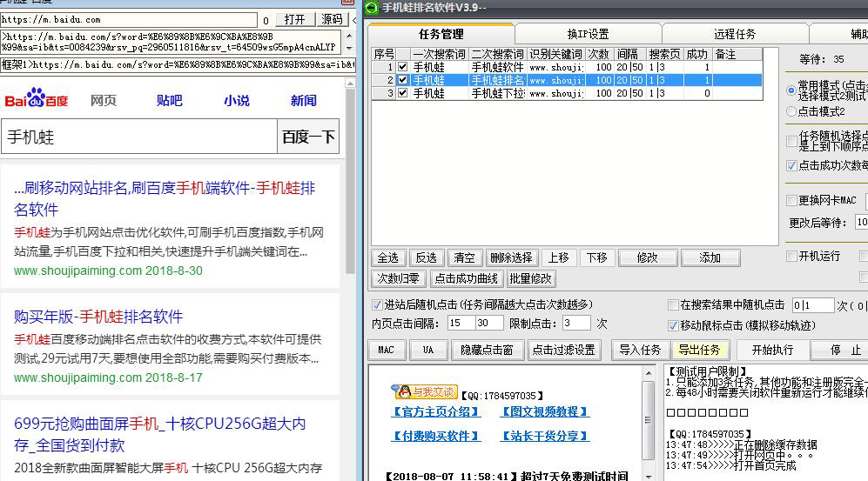Image resolution: width=868 pixels, height=481 pixels.
Task: Disable 移动鼠标点击 mouse simulation checkbox
Action: coord(673,325)
